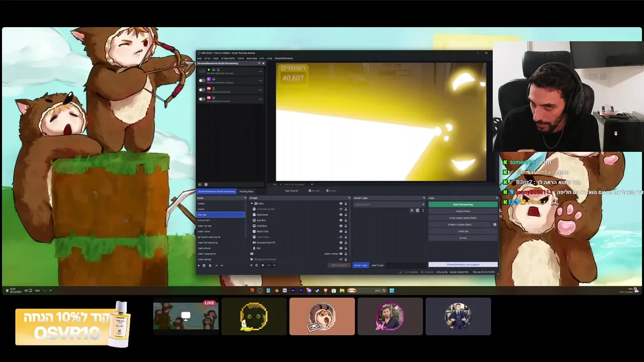644x362 pixels.
Task: Undock the StreamElements Multi-Streaming panel
Action: (x=259, y=63)
